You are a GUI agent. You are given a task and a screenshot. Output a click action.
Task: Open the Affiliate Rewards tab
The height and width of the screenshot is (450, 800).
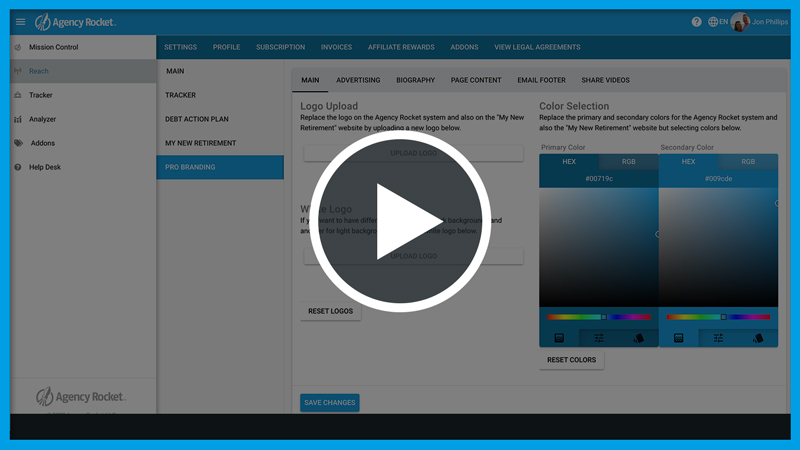(401, 47)
